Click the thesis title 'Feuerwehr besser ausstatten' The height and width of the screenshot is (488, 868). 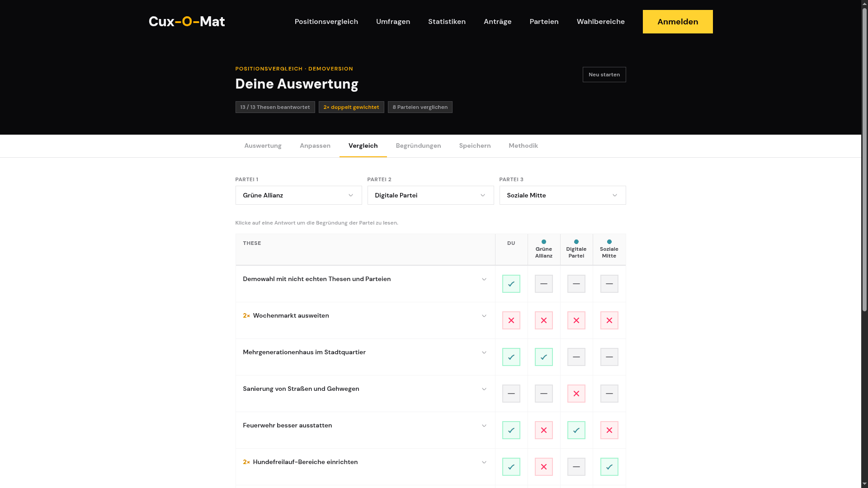point(287,425)
